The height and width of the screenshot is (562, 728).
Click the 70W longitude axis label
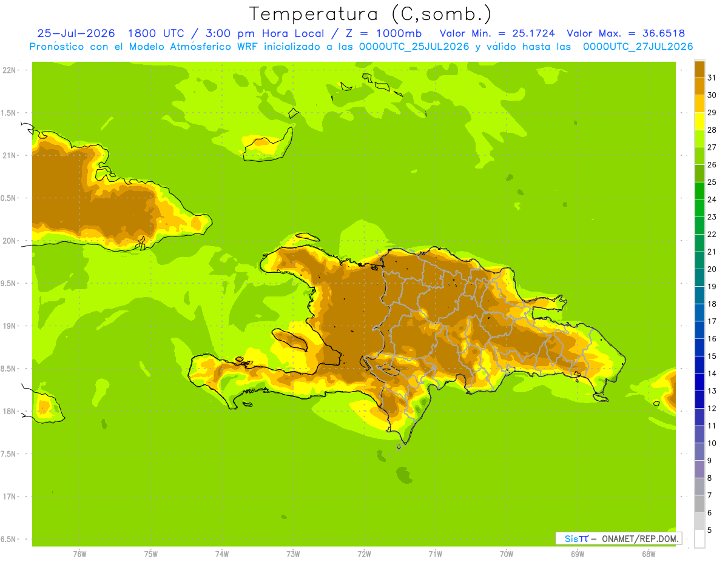coord(507,554)
